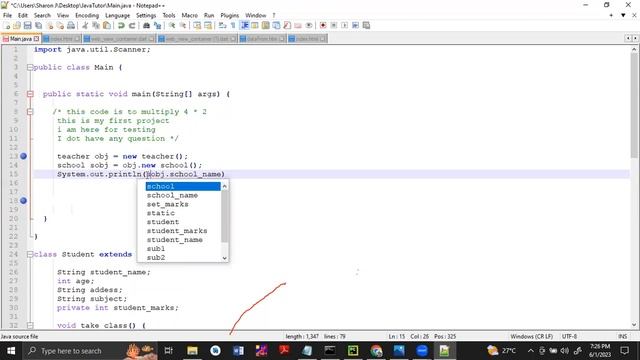The height and width of the screenshot is (360, 640).
Task: Cut selection using the scissors icon
Action: (x=85, y=25)
